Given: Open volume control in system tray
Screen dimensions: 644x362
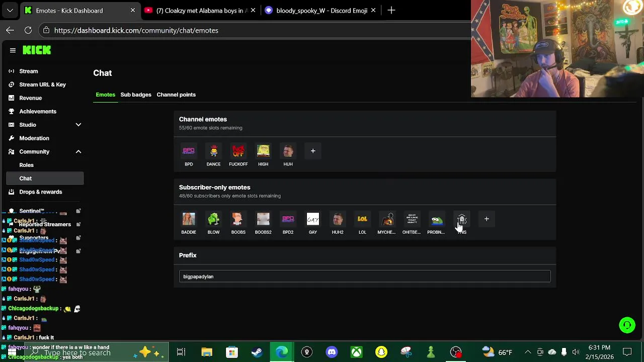Looking at the screenshot, I should (x=576, y=352).
